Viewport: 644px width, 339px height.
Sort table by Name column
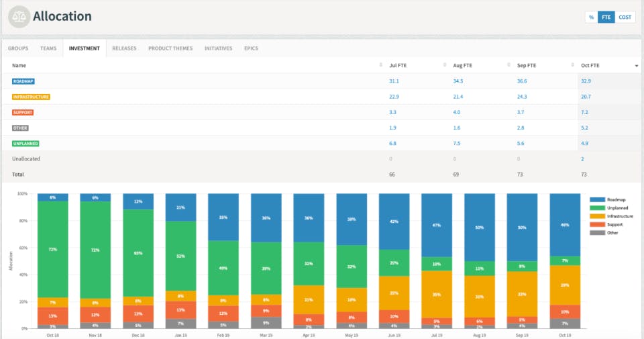coord(19,65)
